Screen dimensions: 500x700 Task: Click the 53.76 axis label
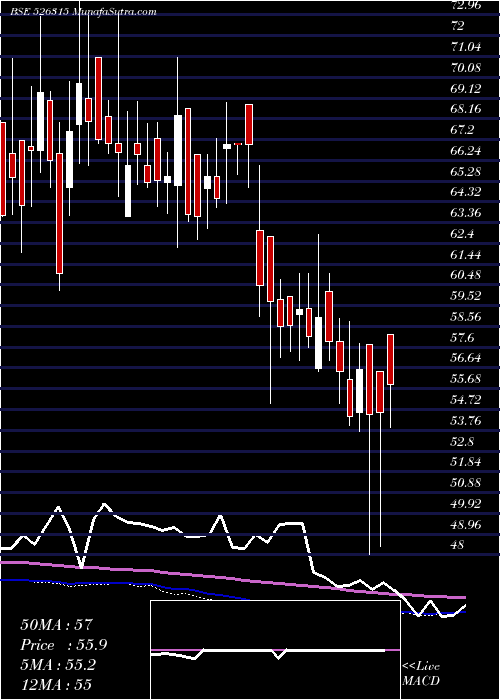pos(467,421)
